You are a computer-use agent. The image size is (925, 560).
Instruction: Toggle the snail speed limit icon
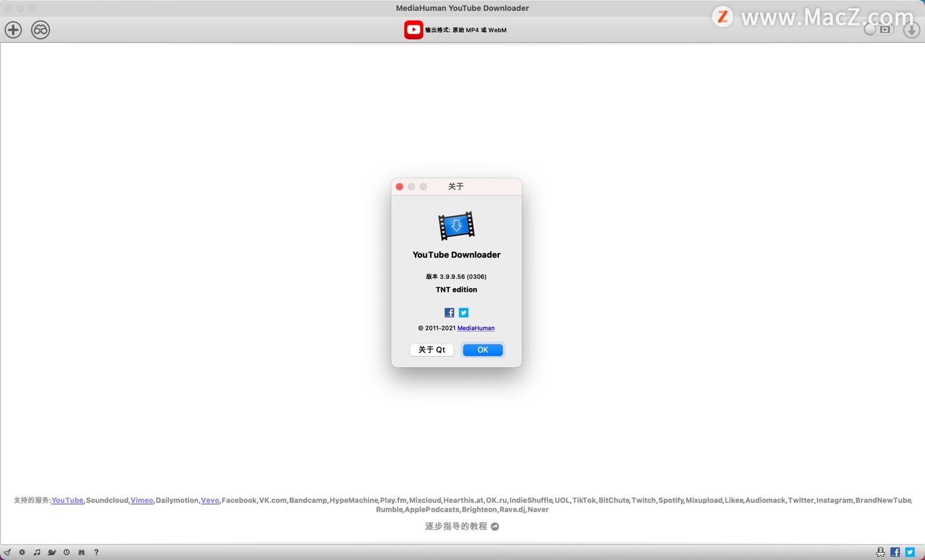click(52, 552)
